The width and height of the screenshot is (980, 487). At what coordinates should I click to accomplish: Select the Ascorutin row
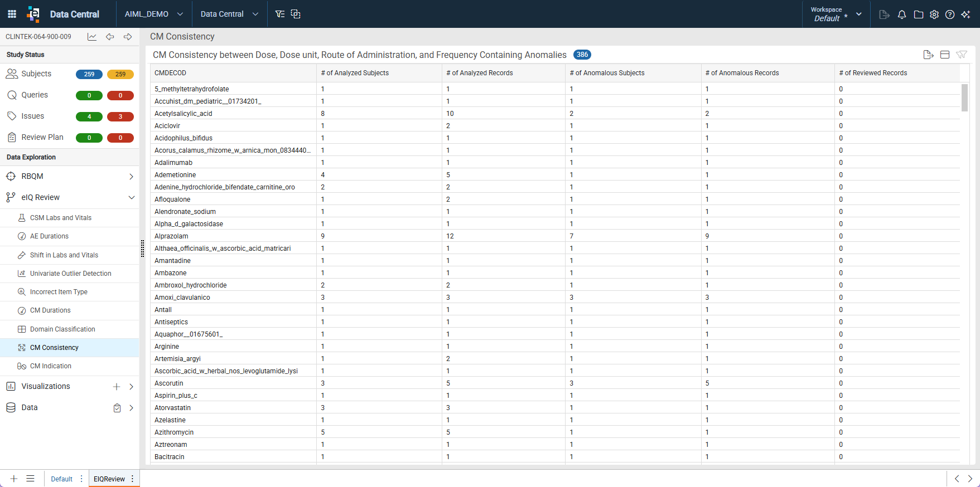point(555,383)
